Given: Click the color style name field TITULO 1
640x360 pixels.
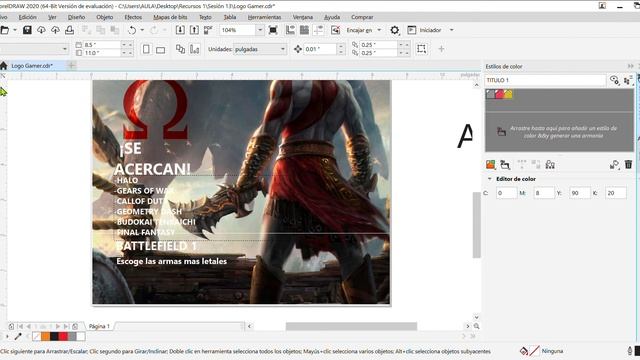Looking at the screenshot, I should [x=545, y=80].
